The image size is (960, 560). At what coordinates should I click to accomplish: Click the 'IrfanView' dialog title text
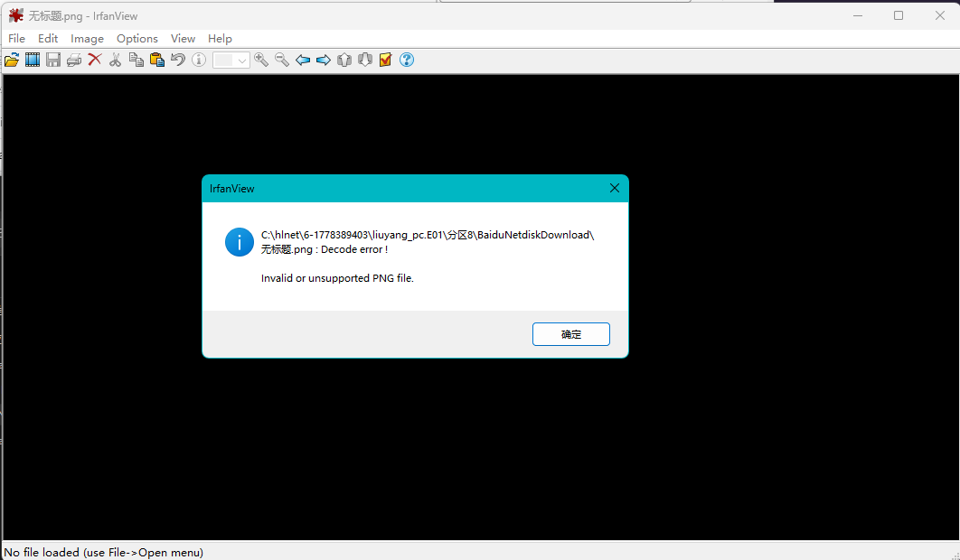232,189
